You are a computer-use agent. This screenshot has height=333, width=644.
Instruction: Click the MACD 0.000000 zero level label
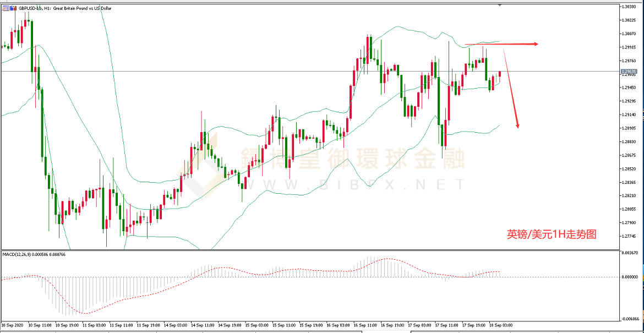click(x=629, y=277)
